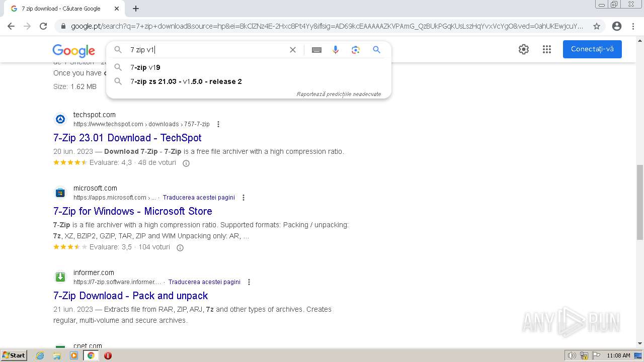
Task: Show info about Microsoft Store rating
Action: [x=180, y=247]
